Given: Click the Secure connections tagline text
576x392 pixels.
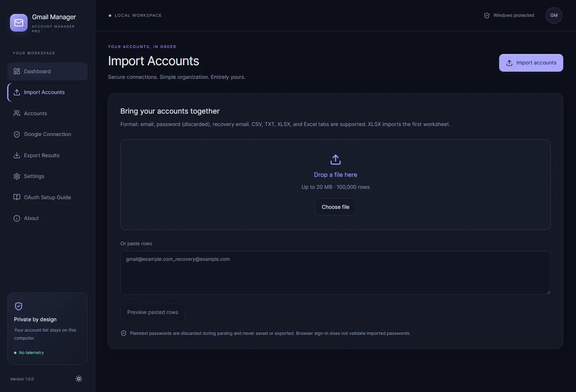Looking at the screenshot, I should [176, 77].
